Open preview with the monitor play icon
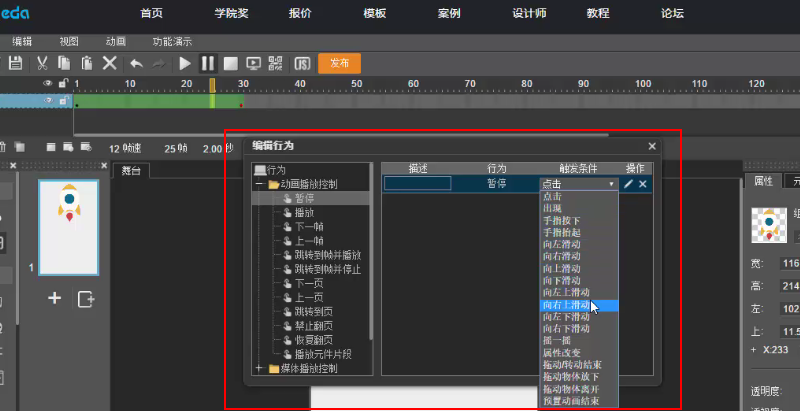The width and height of the screenshot is (800, 411). coord(254,64)
